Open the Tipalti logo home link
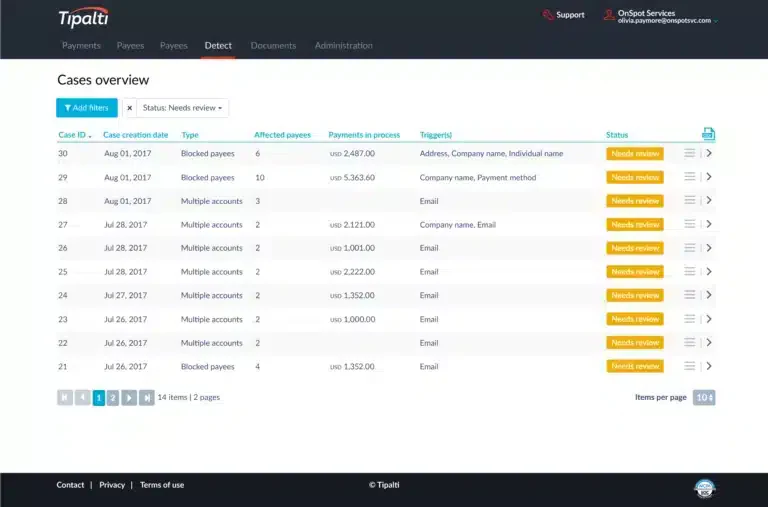Image resolution: width=768 pixels, height=507 pixels. (83, 18)
